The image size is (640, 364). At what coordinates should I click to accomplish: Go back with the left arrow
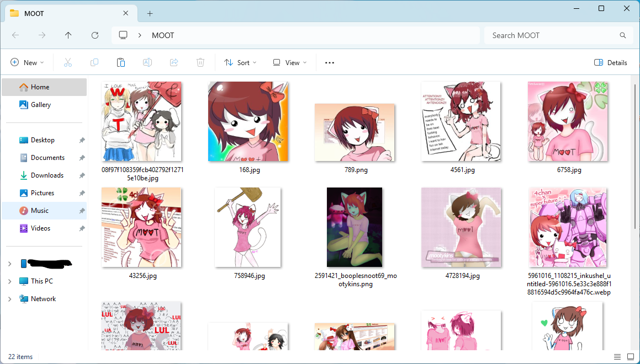click(x=15, y=35)
